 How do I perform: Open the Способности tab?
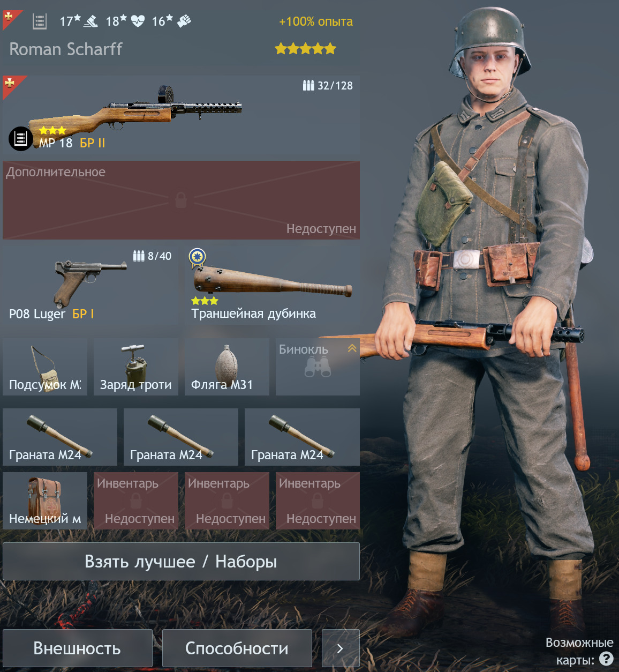click(237, 648)
